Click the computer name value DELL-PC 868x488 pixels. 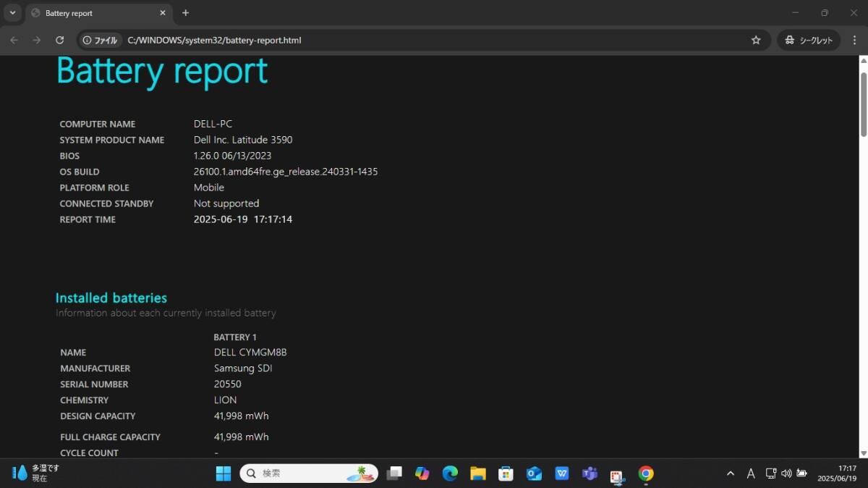[213, 124]
